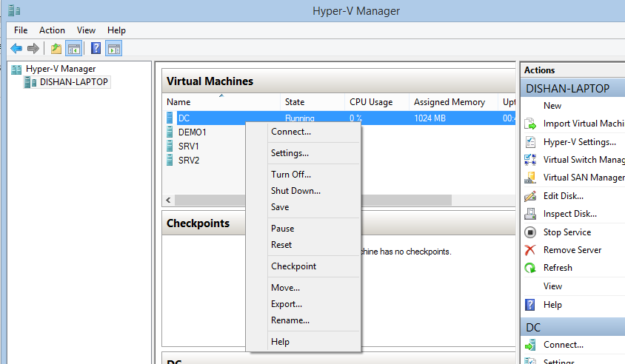The height and width of the screenshot is (364, 625).
Task: Click the Forward arrow toolbar icon
Action: [x=33, y=49]
